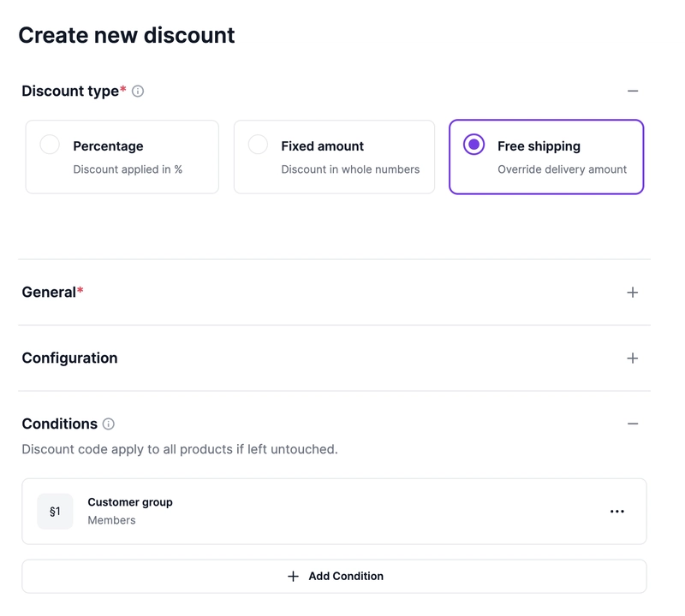The width and height of the screenshot is (685, 616).
Task: Click the General section heading
Action: (x=49, y=293)
